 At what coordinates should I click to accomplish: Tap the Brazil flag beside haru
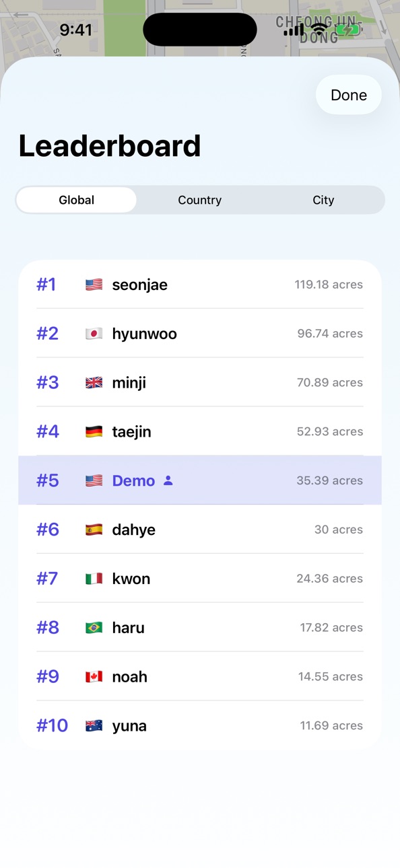pos(94,628)
